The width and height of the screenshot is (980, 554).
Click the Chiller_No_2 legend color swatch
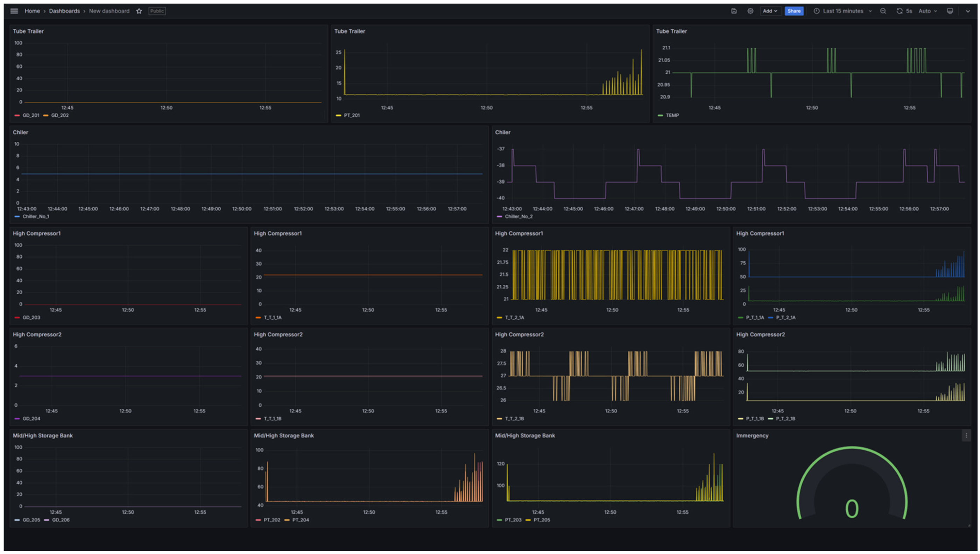499,216
